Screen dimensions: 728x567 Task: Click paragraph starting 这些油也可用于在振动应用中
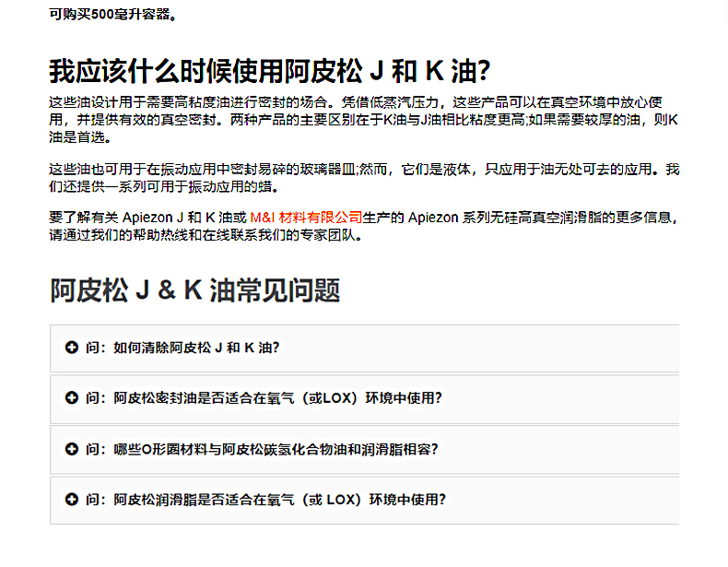(x=364, y=178)
